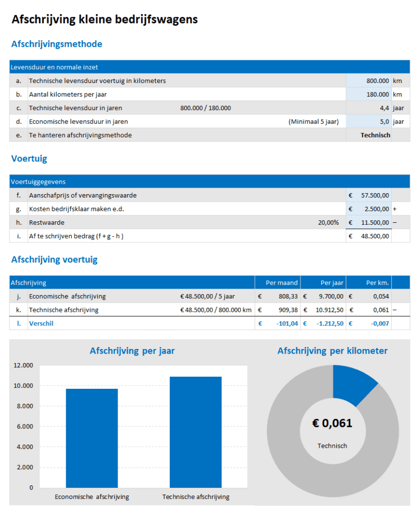
Task: Select the 'Technische afschrijving' bar in chart
Action: tap(195, 432)
